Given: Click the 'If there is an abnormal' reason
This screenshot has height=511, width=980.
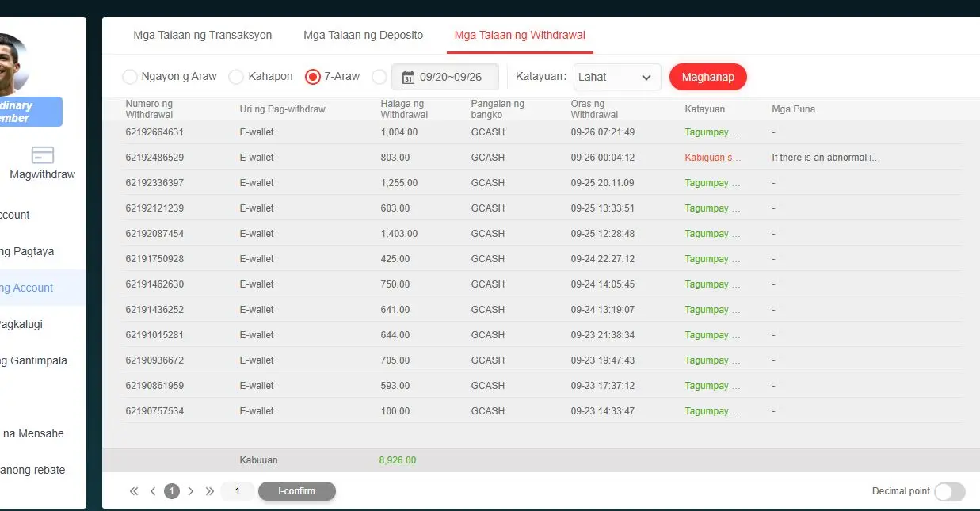Looking at the screenshot, I should pyautogui.click(x=826, y=158).
